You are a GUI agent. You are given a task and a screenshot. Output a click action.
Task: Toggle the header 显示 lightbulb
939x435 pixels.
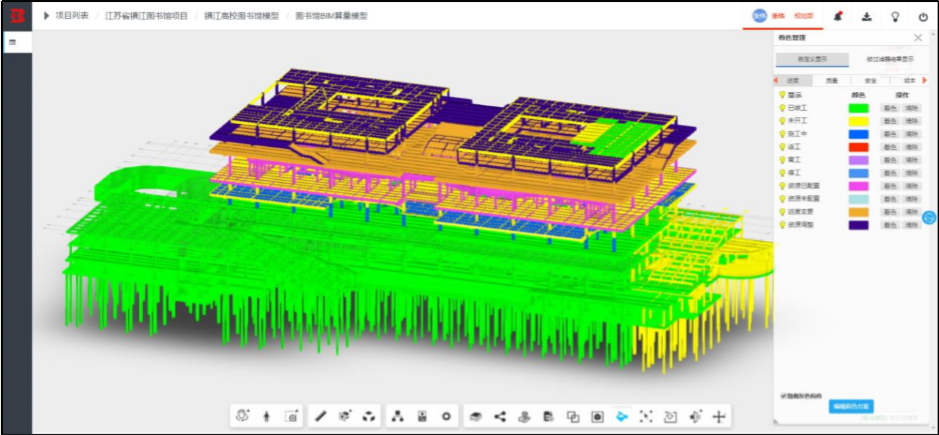click(782, 95)
